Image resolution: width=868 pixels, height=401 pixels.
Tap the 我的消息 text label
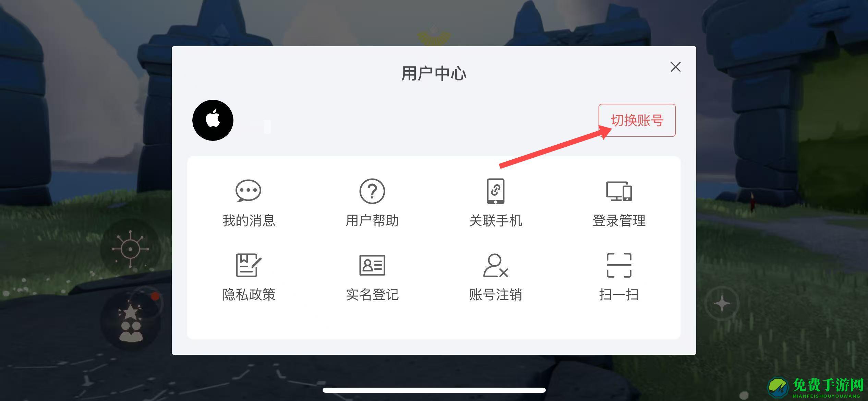[x=249, y=220]
